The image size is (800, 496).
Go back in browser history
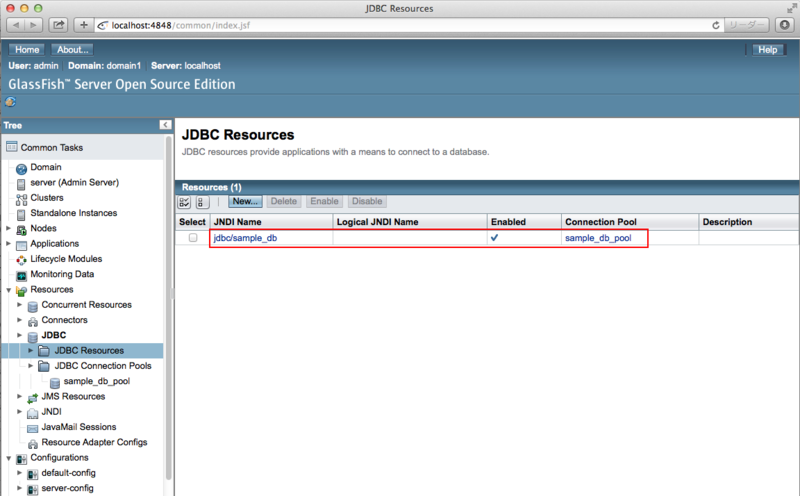click(x=16, y=24)
